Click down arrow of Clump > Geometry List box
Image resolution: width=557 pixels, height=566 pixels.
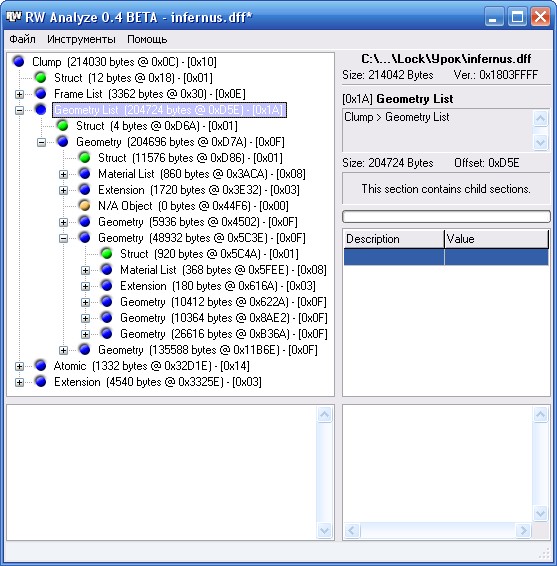540,142
